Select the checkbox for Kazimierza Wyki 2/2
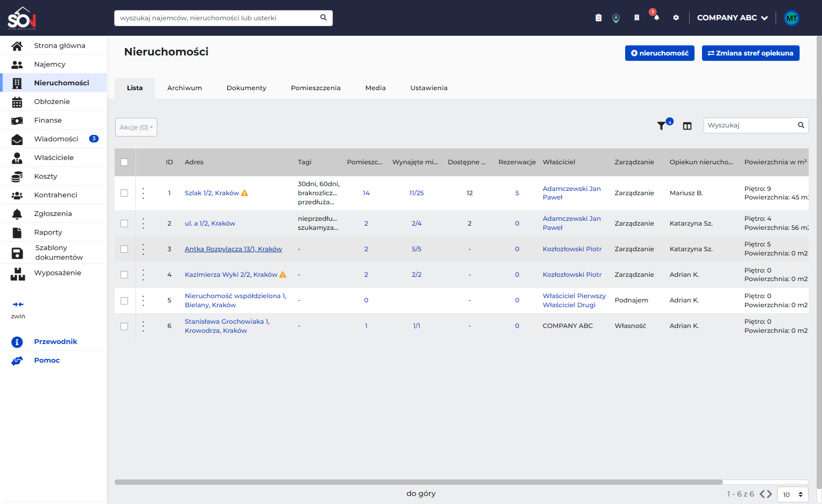The image size is (822, 504). coord(124,275)
